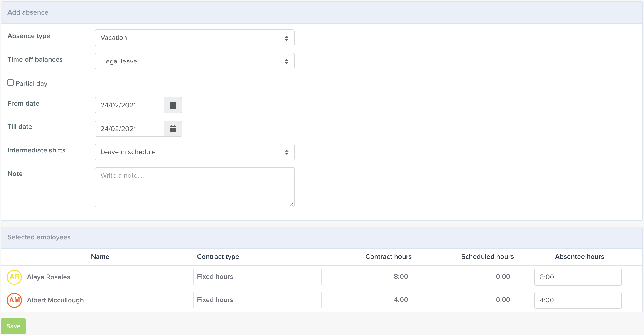The height and width of the screenshot is (335, 644).
Task: Edit absentee hours for Albert Mccullough
Action: point(578,300)
